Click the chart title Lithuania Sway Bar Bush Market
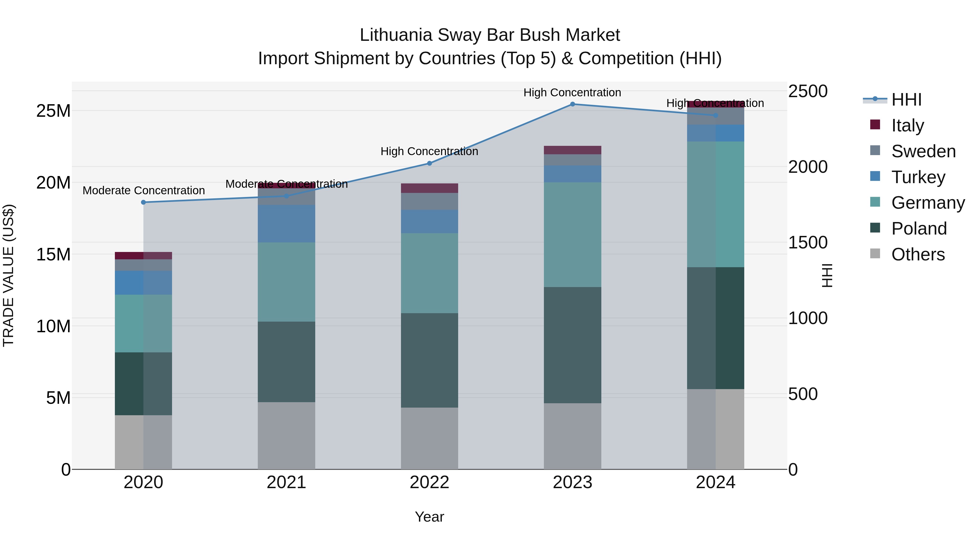The width and height of the screenshot is (980, 551). [x=490, y=35]
